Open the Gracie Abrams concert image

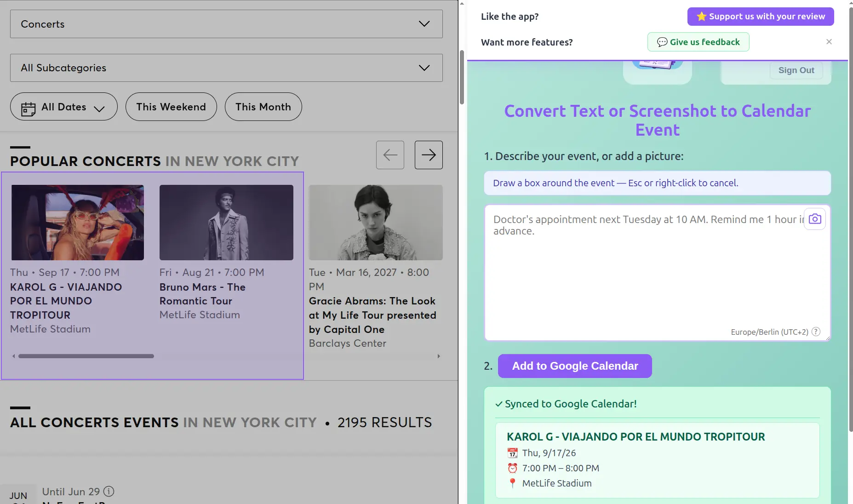tap(376, 223)
